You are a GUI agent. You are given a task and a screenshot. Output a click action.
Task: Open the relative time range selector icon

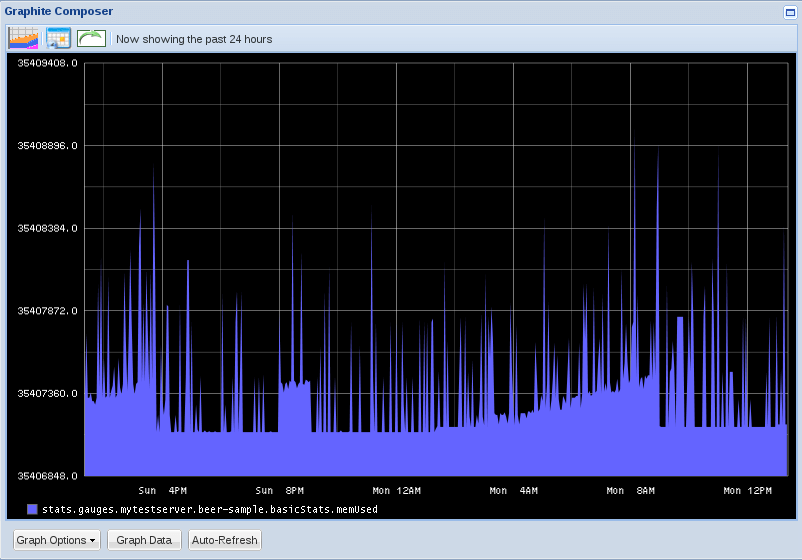tap(23, 39)
